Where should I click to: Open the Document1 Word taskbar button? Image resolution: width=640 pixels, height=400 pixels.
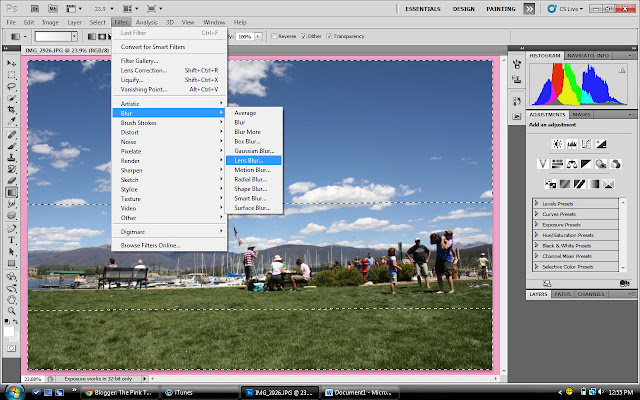click(x=360, y=393)
